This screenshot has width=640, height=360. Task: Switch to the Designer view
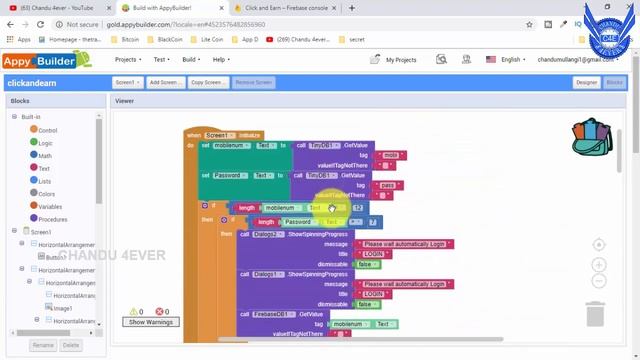587,82
